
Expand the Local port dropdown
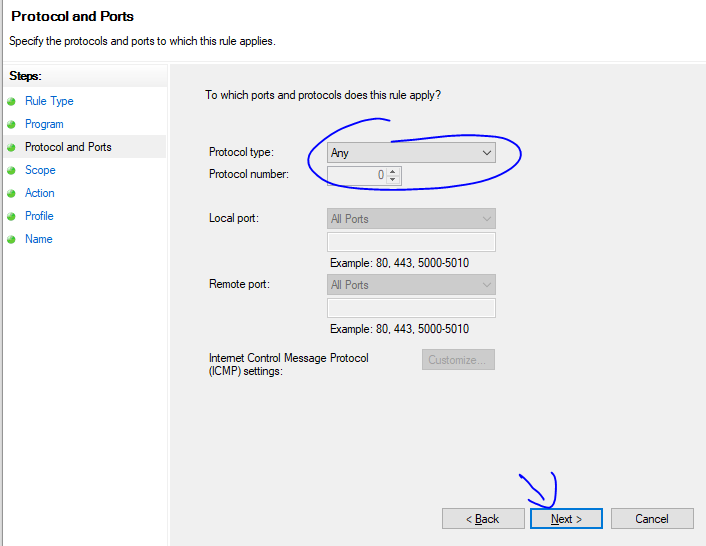pyautogui.click(x=411, y=219)
